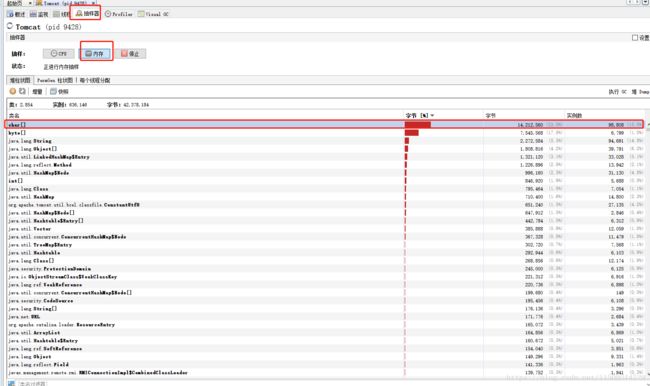
Task: Select the int[] row
Action: click(325, 180)
